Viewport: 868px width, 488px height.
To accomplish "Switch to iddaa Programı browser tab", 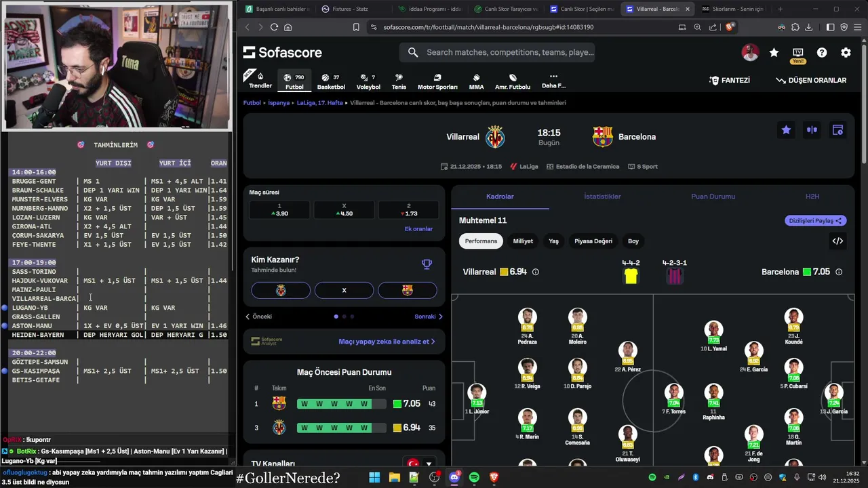I will [x=429, y=9].
